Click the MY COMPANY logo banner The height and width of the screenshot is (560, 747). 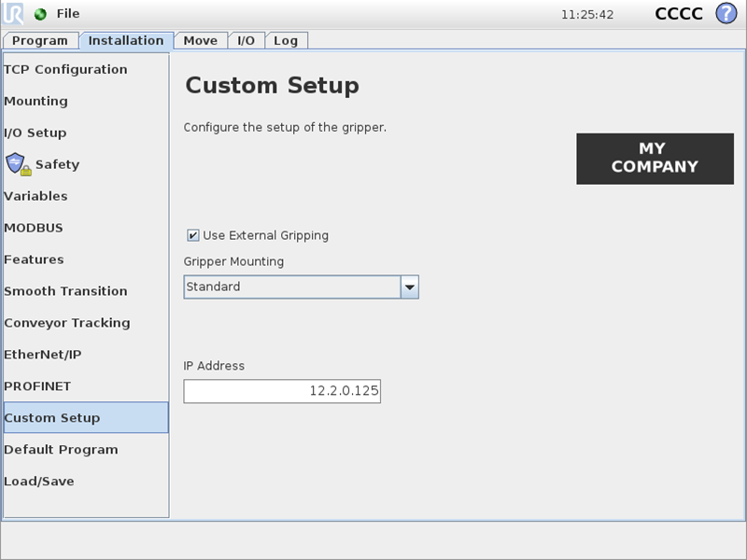coord(655,159)
